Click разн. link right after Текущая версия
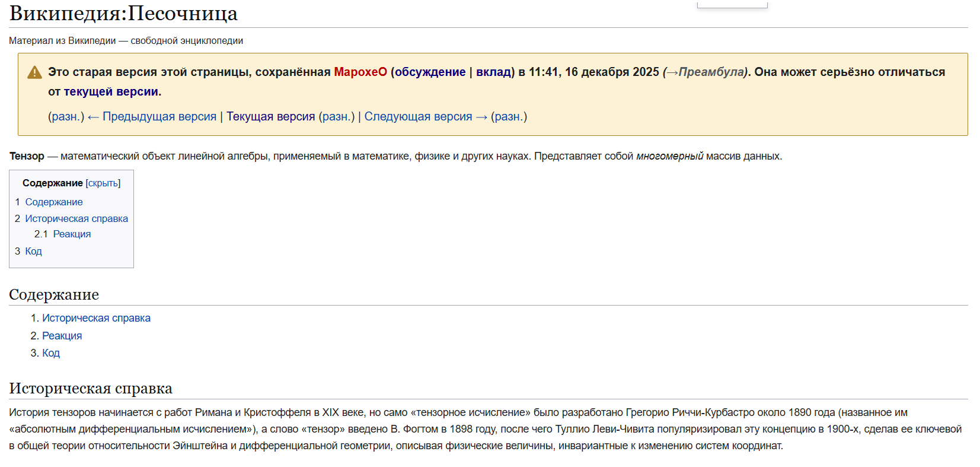Screen dimensions: 980x467 336,116
